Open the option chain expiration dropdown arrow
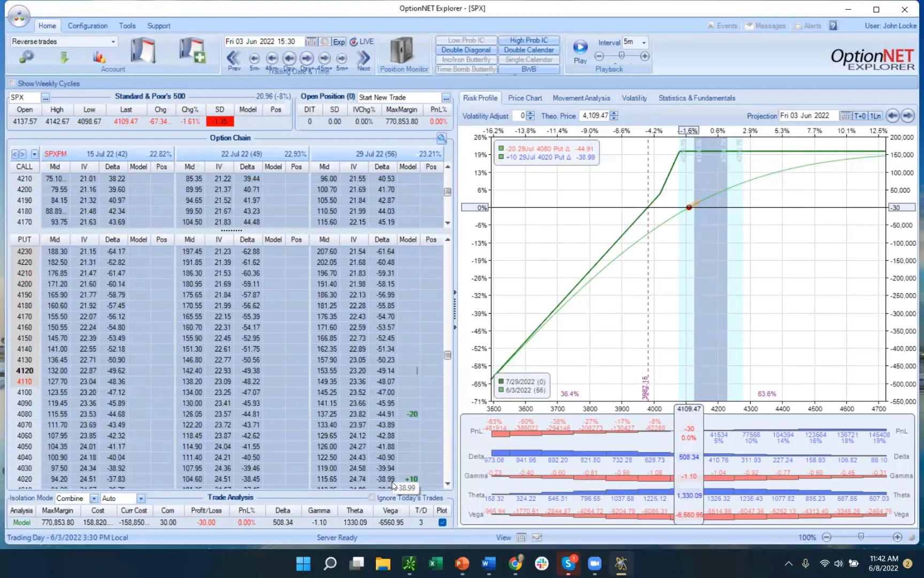924x578 pixels. click(34, 154)
